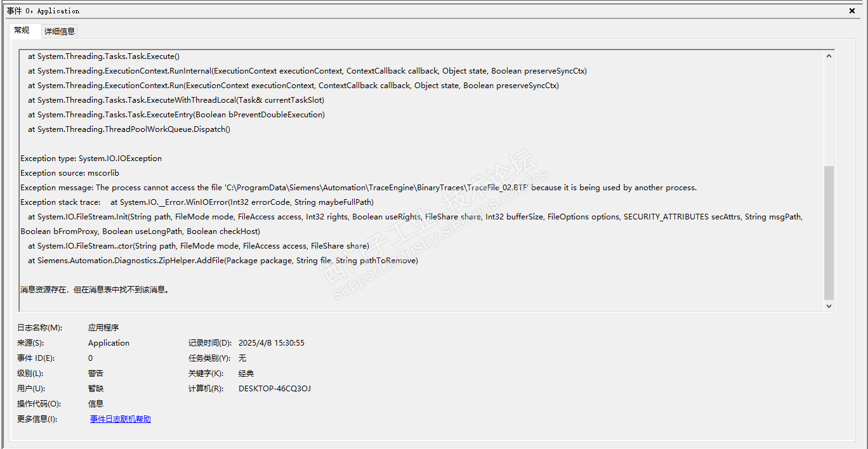Click the 关键字 value 经典

click(246, 374)
